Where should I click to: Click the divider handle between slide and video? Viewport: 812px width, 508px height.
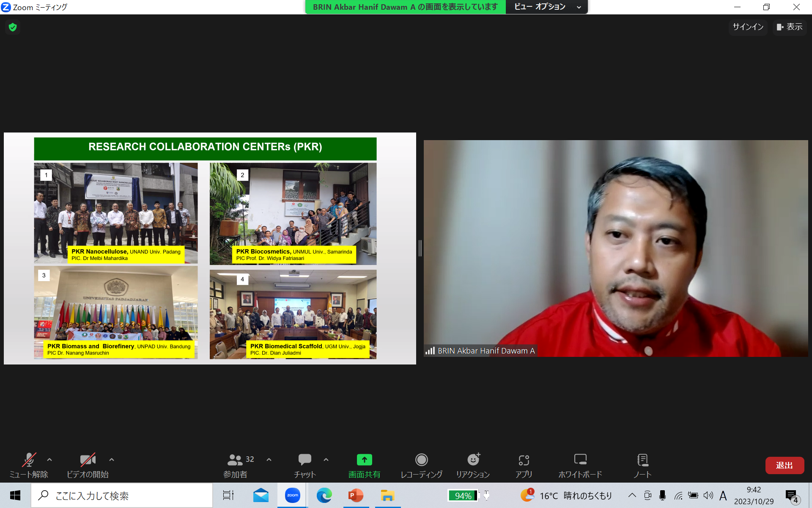[420, 248]
